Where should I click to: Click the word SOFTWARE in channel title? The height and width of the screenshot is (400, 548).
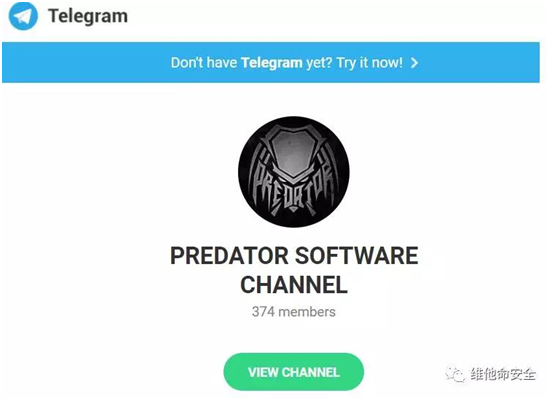356,256
